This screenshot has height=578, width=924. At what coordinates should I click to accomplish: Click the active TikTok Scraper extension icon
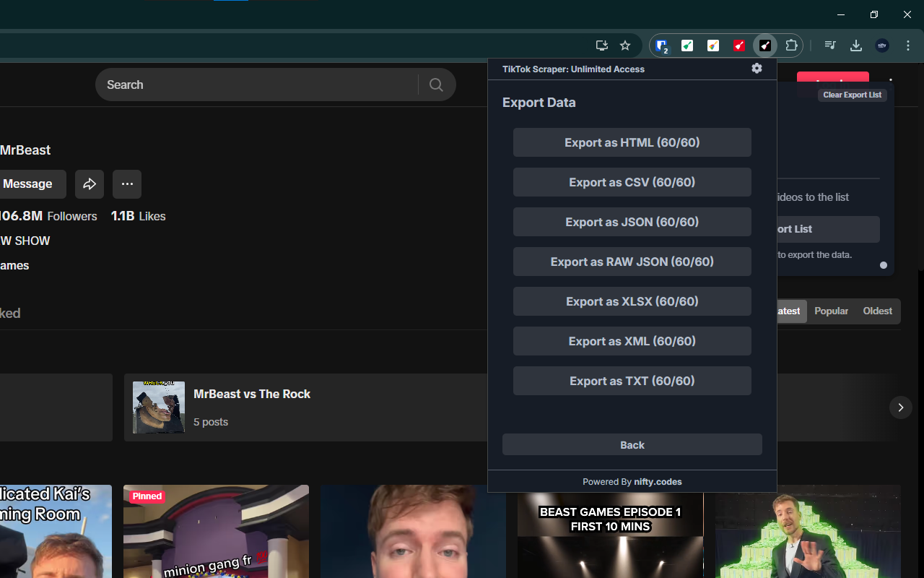(x=765, y=46)
